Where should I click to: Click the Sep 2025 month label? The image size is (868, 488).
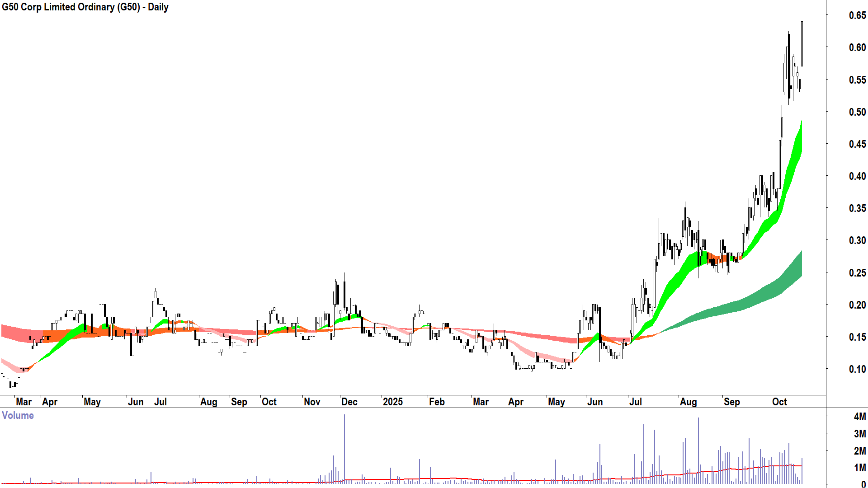click(731, 402)
